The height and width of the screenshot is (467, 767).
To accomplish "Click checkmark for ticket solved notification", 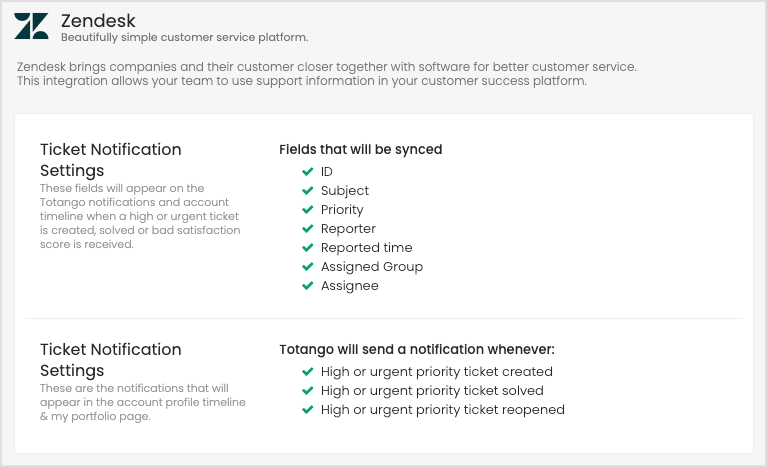I will tap(308, 391).
